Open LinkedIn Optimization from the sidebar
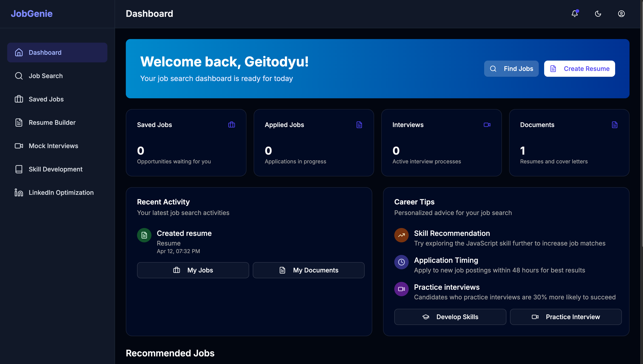 pyautogui.click(x=61, y=193)
